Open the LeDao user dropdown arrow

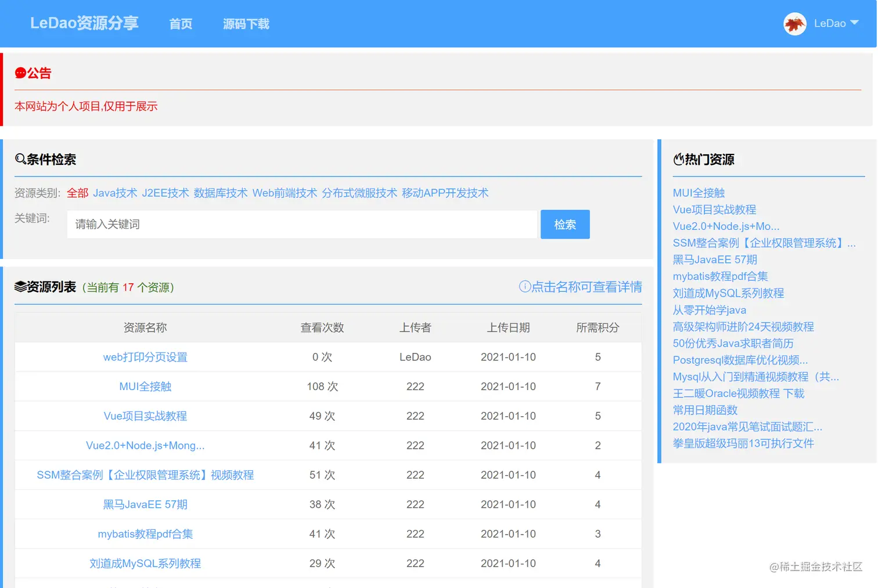(x=854, y=23)
